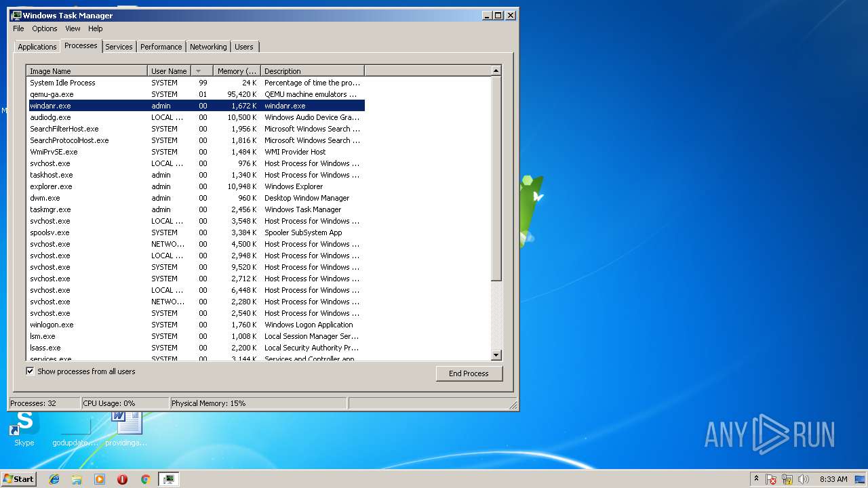The image size is (868, 488).
Task: Click the Show desktop button
Action: pos(861,479)
